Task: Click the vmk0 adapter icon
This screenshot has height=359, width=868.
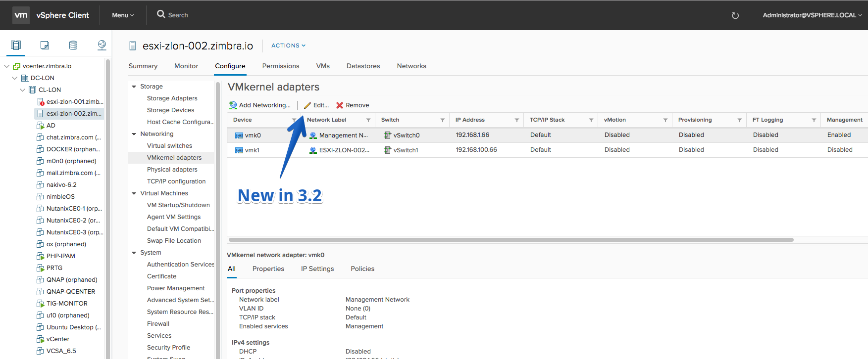Action: click(239, 135)
